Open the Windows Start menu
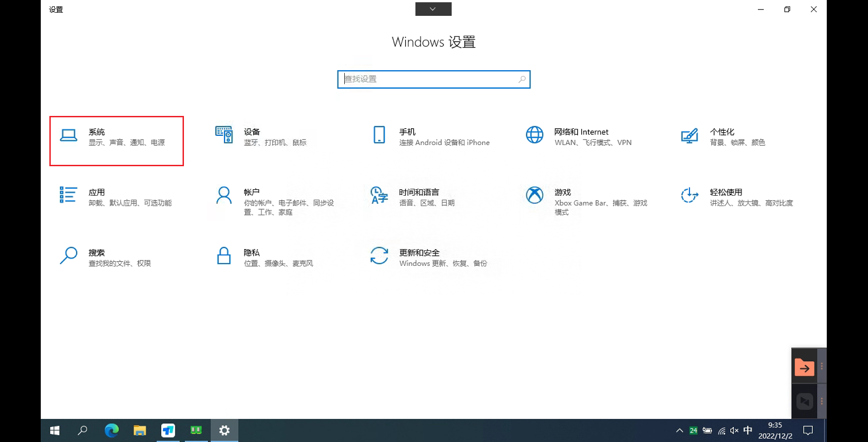 (x=55, y=430)
